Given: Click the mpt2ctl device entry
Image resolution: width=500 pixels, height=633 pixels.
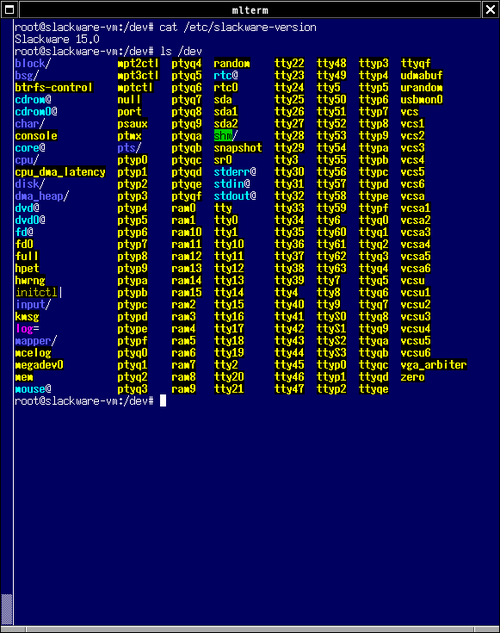Looking at the screenshot, I should [138, 63].
